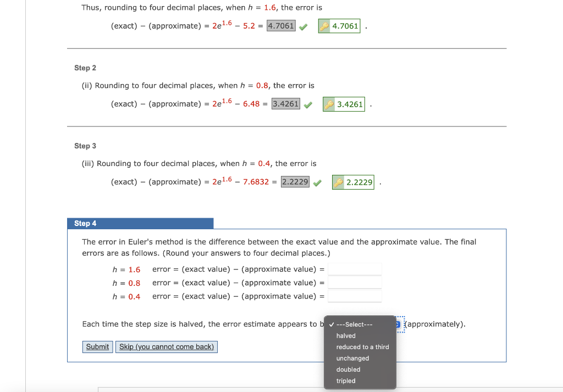Click the error input field for h = 1.6
Screen dimensions: 563x392
point(355,269)
